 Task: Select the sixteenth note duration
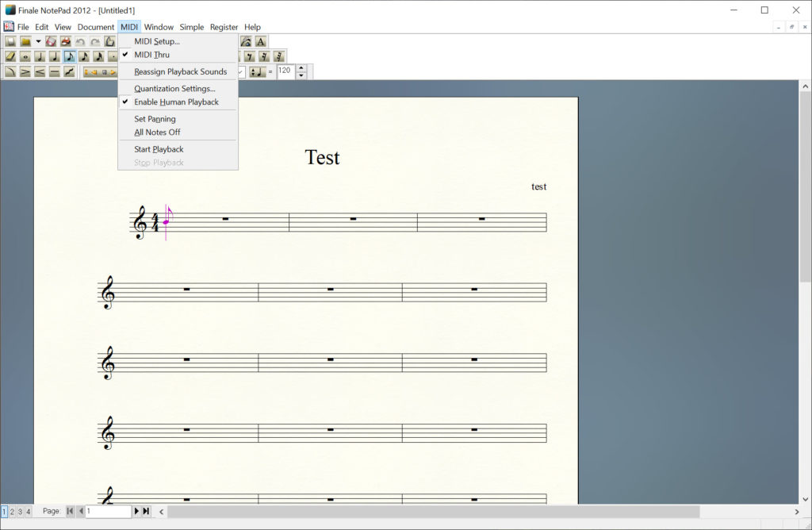[x=84, y=56]
